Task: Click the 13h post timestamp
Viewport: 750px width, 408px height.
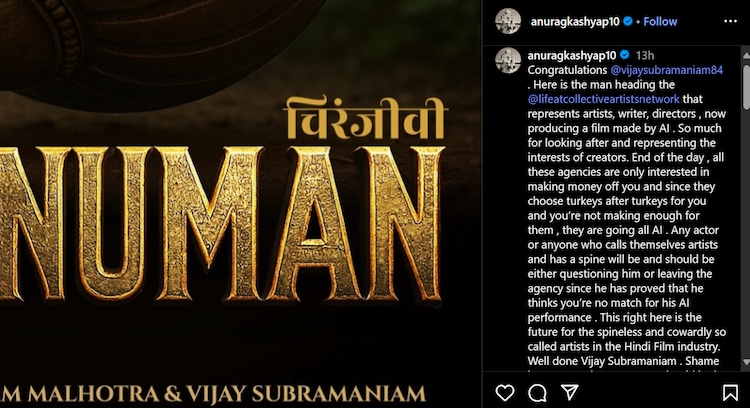Action: click(645, 55)
